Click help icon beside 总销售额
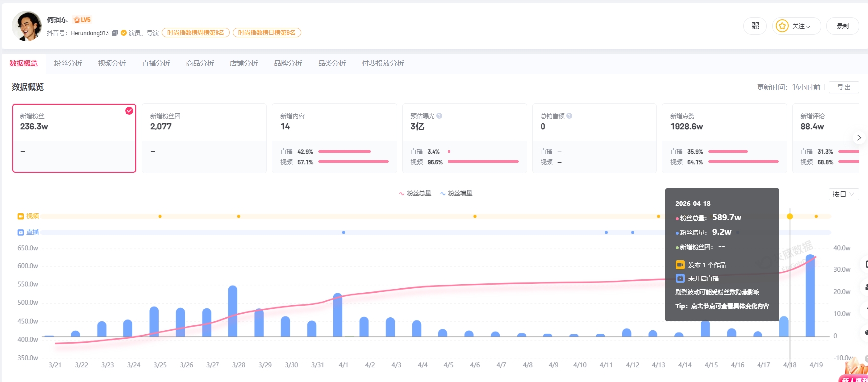 click(x=569, y=116)
